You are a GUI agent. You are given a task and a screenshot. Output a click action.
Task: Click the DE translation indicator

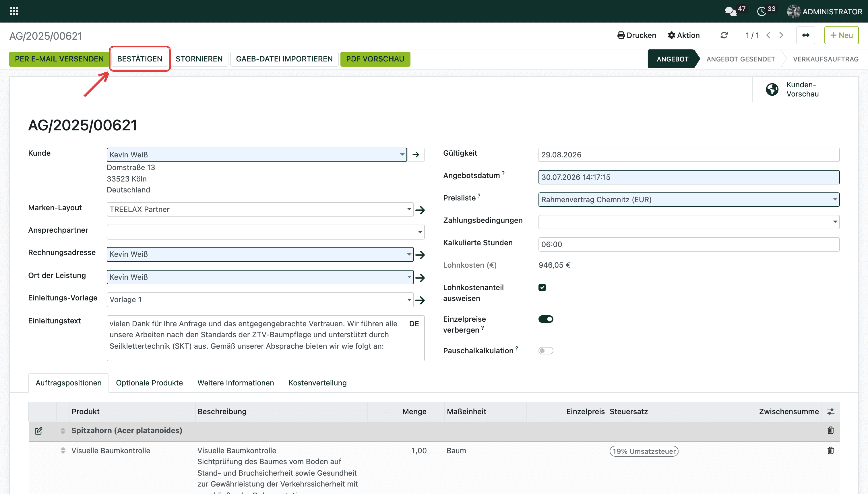click(414, 324)
